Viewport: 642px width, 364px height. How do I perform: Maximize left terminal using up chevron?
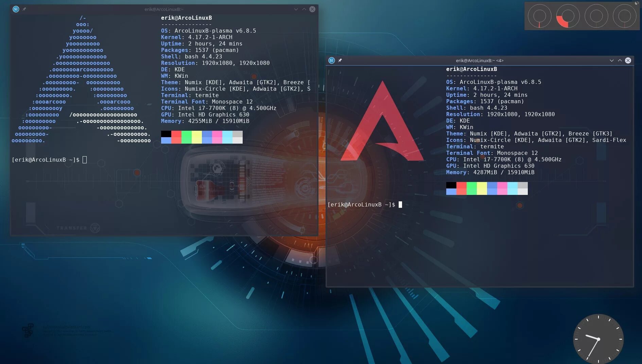point(304,9)
